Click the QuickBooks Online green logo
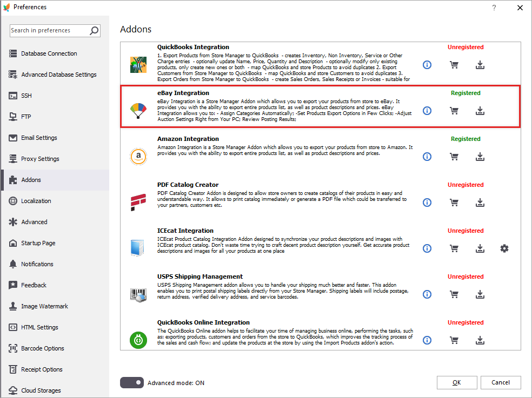This screenshot has height=398, width=532. 138,340
